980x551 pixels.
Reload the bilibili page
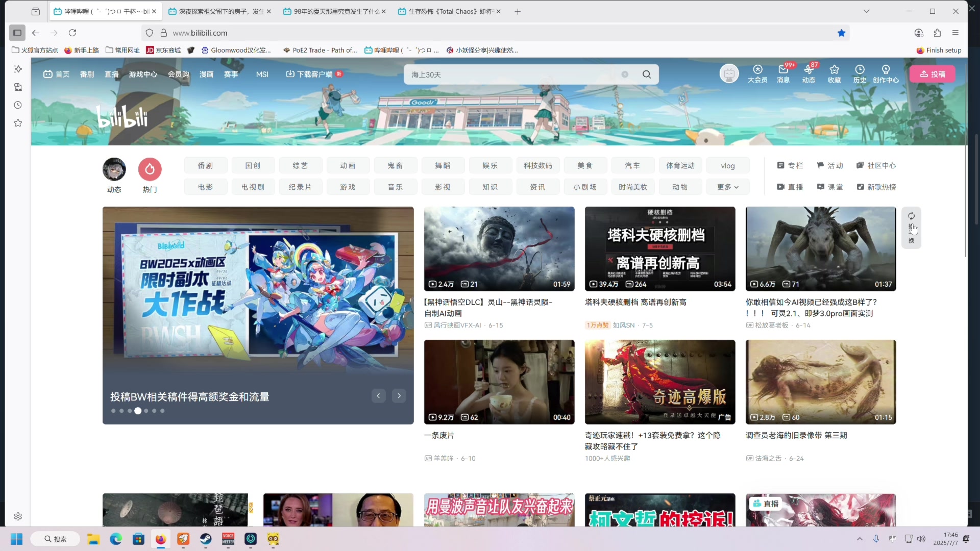click(72, 33)
